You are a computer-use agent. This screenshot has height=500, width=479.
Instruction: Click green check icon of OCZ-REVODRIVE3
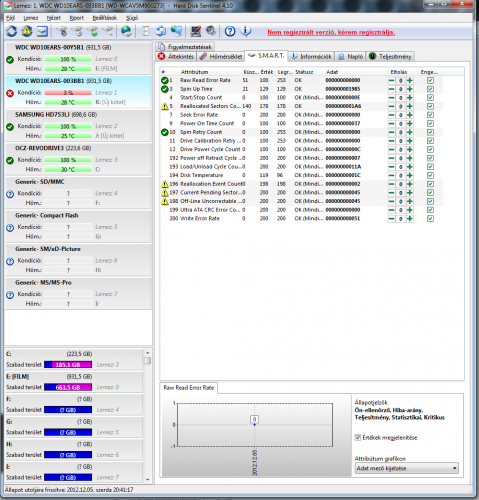[10, 160]
